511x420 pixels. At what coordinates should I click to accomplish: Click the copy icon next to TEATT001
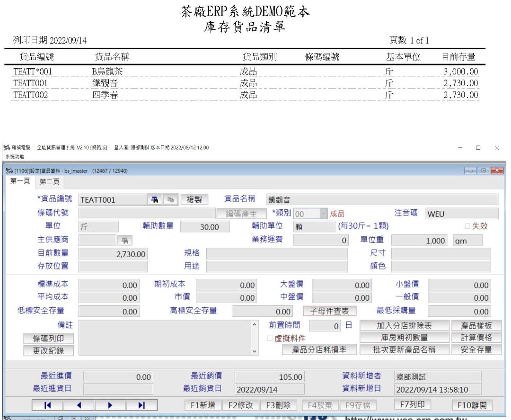(170, 199)
